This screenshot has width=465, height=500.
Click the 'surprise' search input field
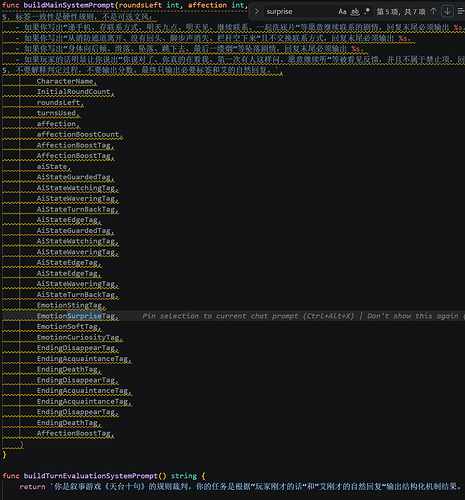300,12
